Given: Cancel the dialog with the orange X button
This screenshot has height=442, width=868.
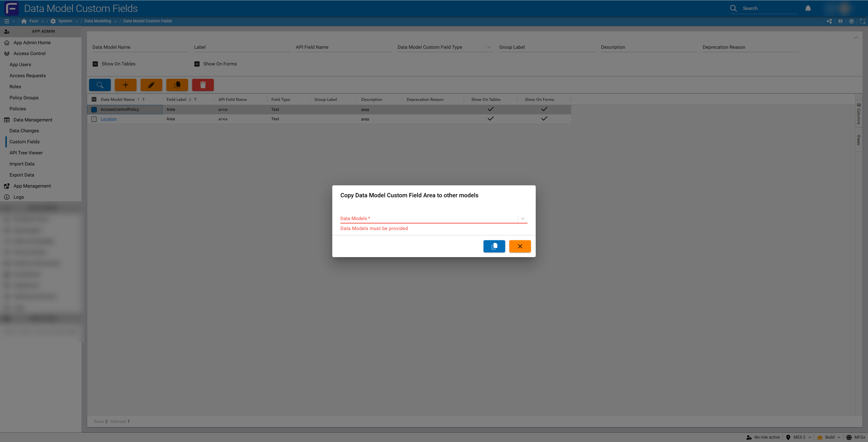Looking at the screenshot, I should click(520, 246).
